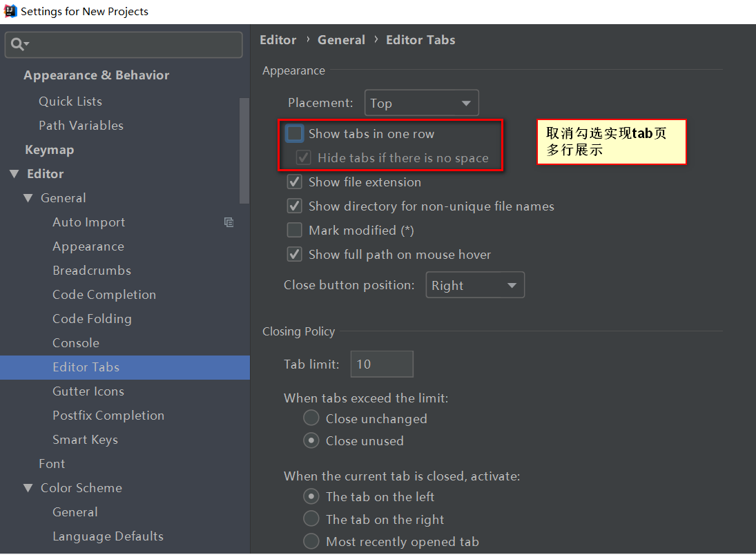This screenshot has height=555, width=756.
Task: Collapse the General node under Editor
Action: [28, 198]
